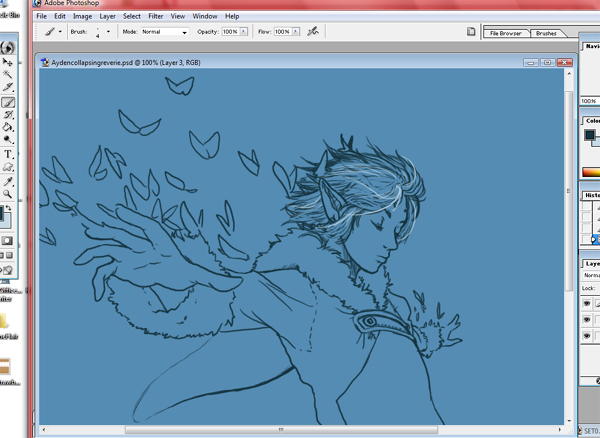600x438 pixels.
Task: Select the Custom Shape tool
Action: pyautogui.click(x=8, y=167)
